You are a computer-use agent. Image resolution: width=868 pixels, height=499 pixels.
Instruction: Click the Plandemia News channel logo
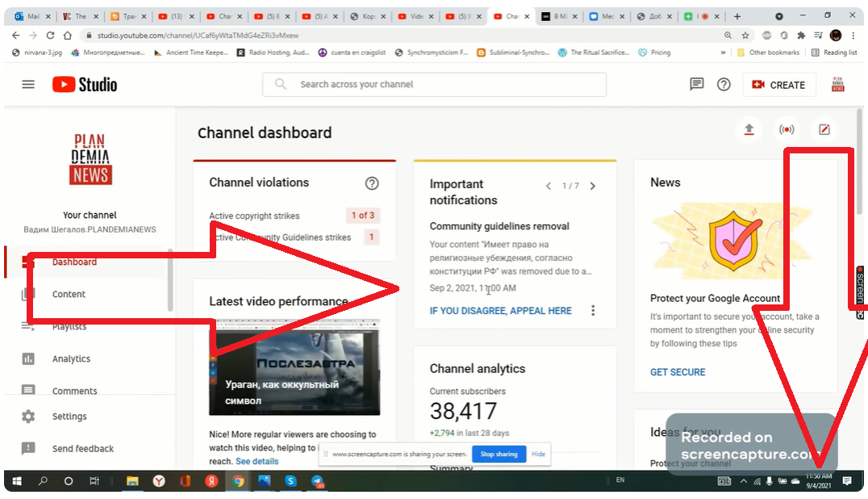coord(90,160)
